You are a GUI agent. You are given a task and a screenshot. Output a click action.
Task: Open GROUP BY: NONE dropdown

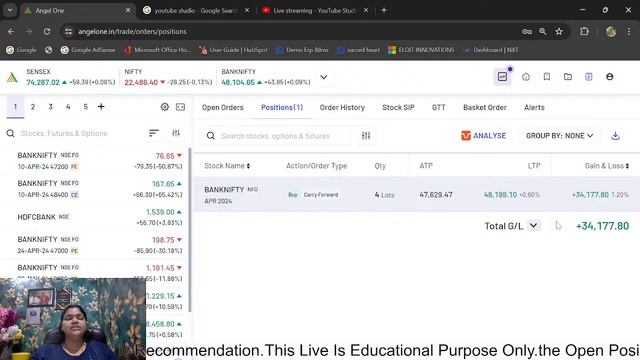coord(559,136)
